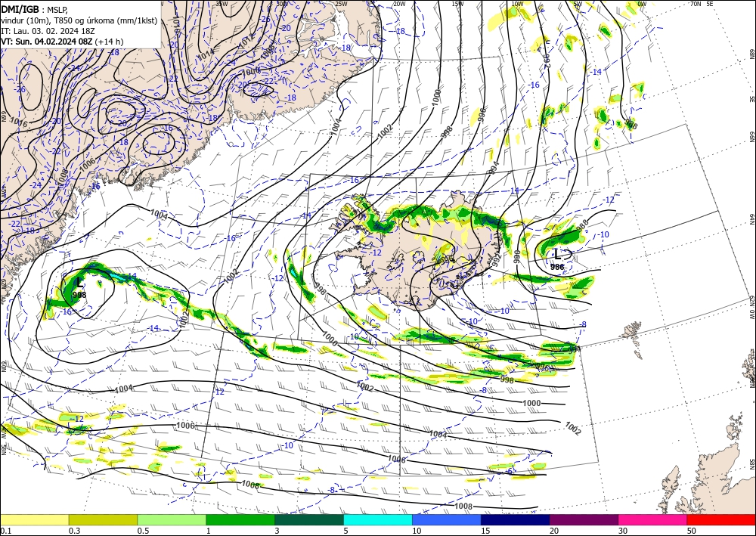
Task: Click the '1012' isobar label over Greenland
Action: 248,42
